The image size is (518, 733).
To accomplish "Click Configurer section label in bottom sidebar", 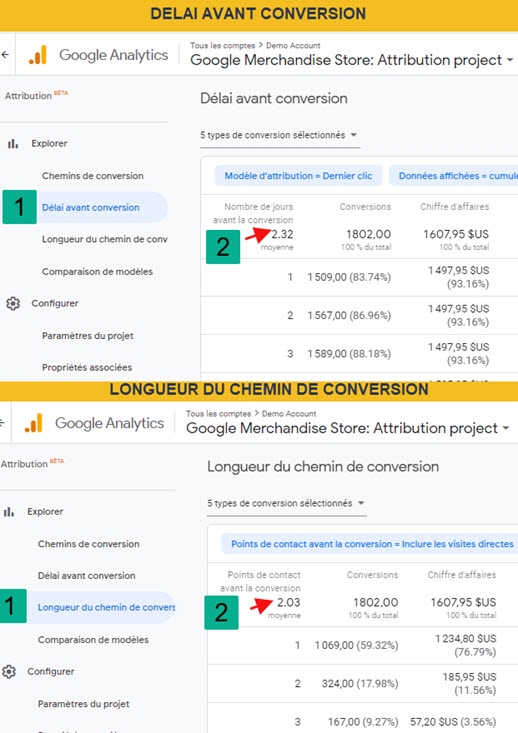I will pyautogui.click(x=50, y=672).
